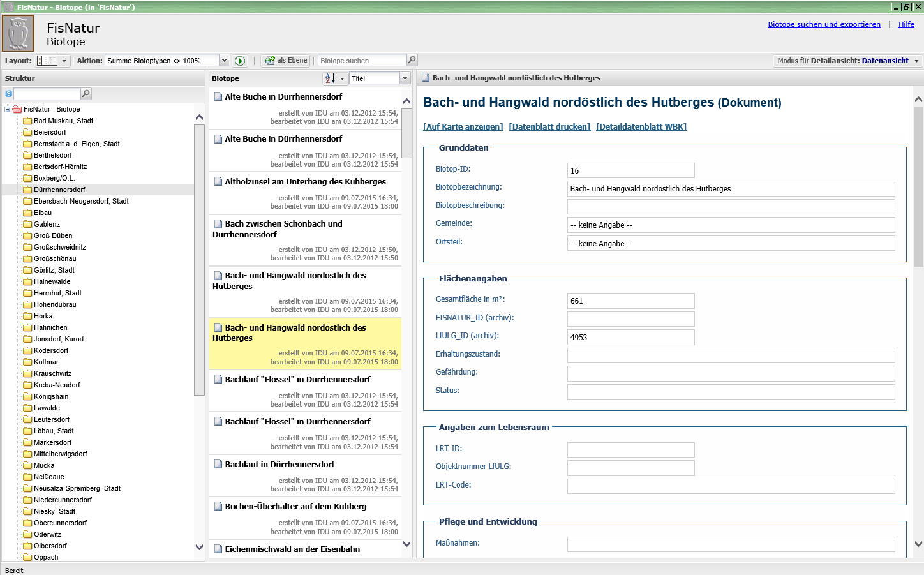This screenshot has width=924, height=575.
Task: Click the folder icon for Niesky, Stadt
Action: coord(27,511)
